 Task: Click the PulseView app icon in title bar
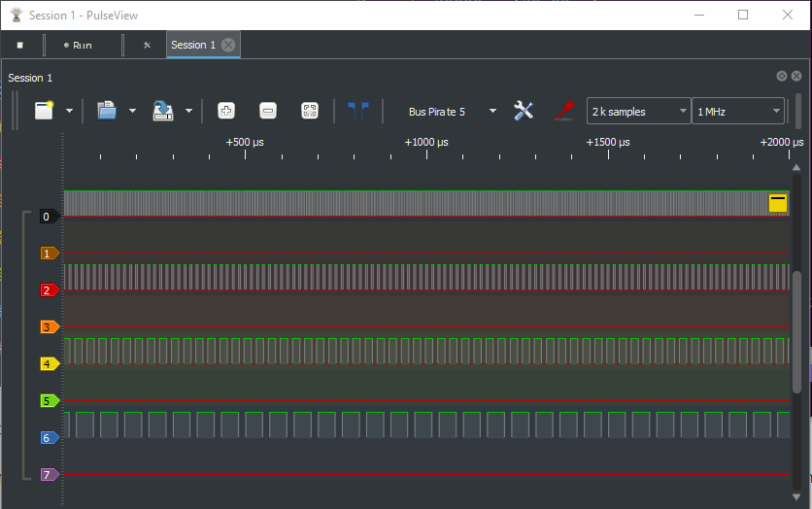coord(17,15)
